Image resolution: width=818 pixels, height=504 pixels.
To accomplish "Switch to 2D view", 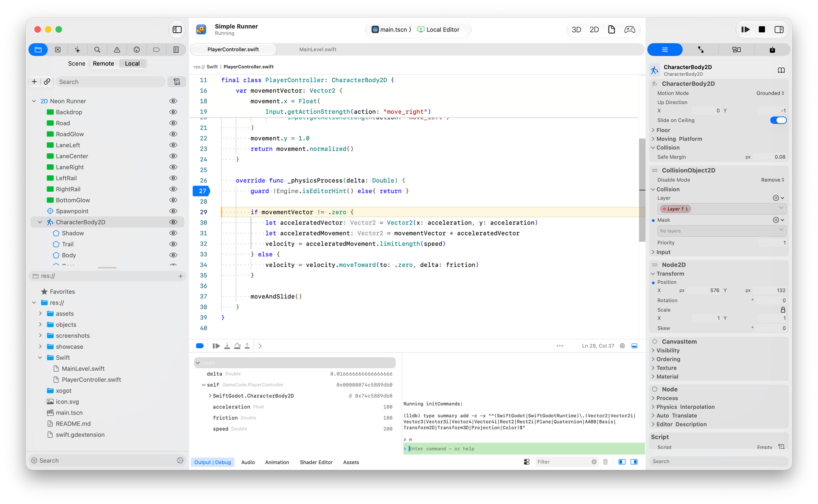I will (x=594, y=29).
